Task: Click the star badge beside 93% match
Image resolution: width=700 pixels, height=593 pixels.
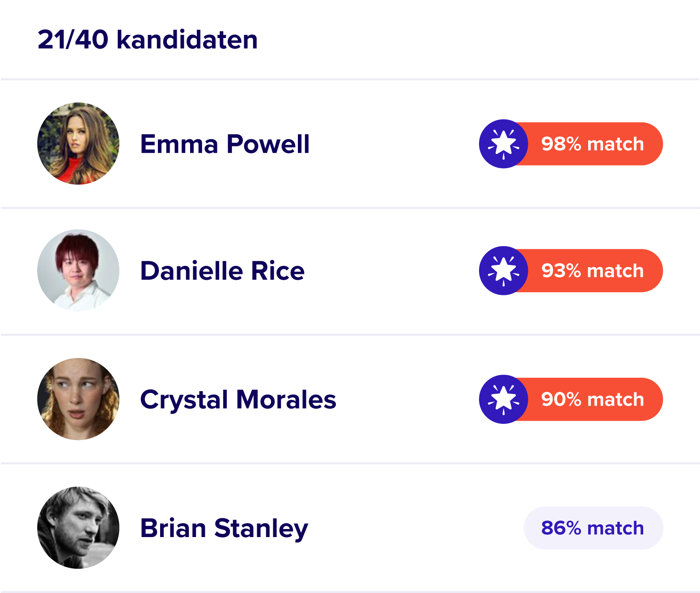Action: pos(504,270)
